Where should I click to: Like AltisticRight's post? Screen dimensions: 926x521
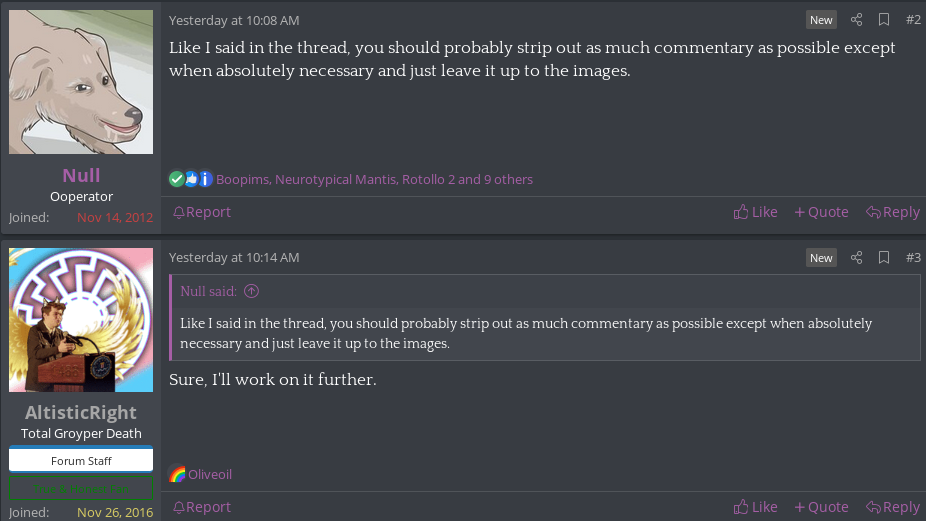point(755,507)
